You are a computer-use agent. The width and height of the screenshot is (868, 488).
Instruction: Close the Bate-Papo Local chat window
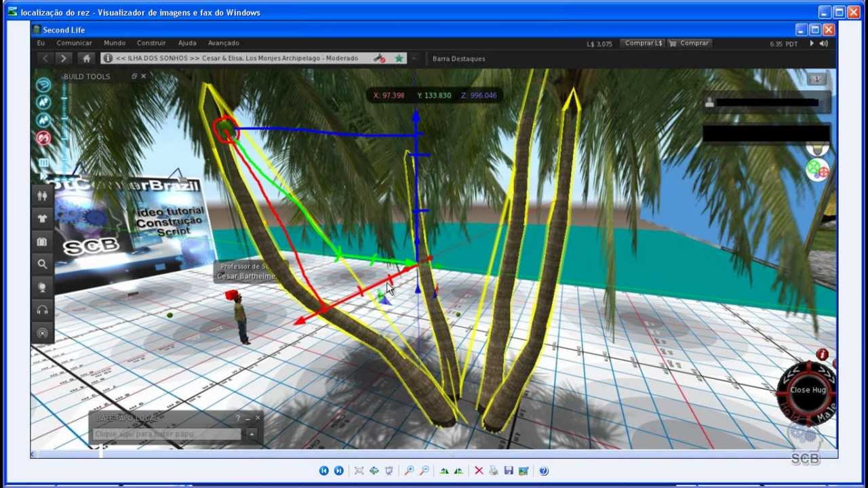click(x=258, y=418)
